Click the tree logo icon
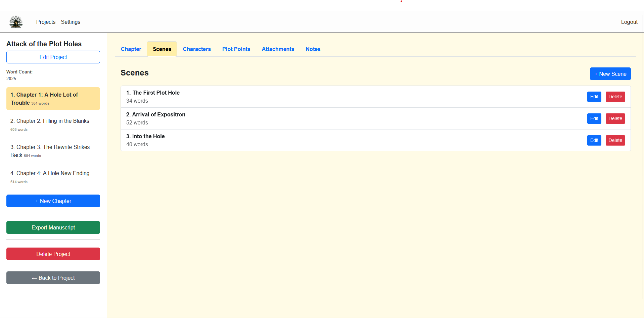This screenshot has width=644, height=318. [16, 22]
